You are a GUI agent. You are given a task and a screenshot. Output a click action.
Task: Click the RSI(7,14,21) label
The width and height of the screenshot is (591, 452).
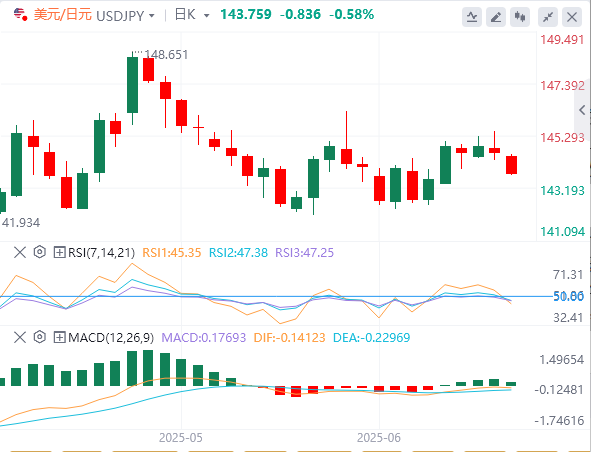coord(101,252)
